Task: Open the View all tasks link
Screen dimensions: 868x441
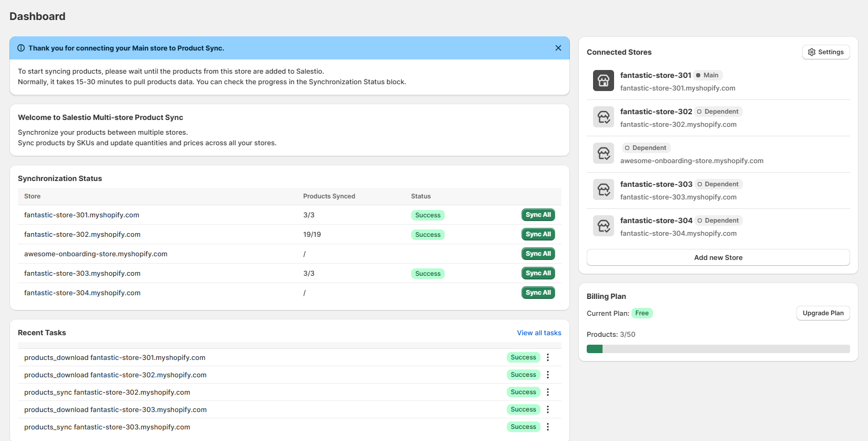Action: coord(539,333)
